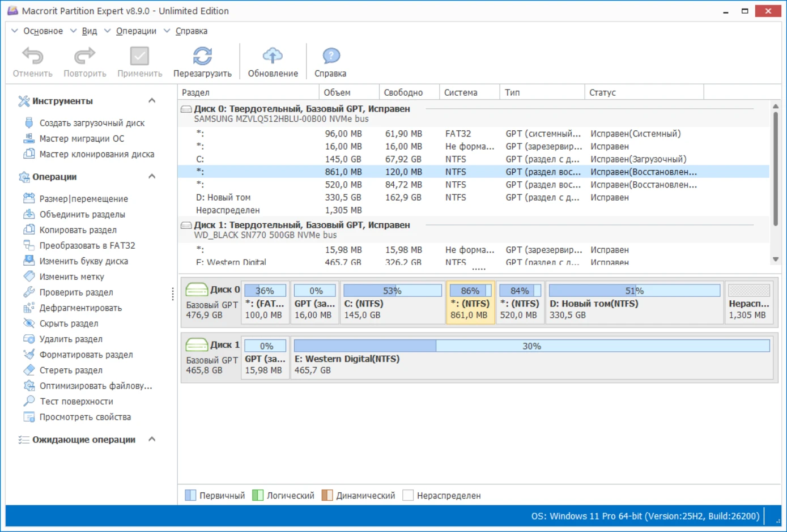This screenshot has height=532, width=787.
Task: Click the Undo (Отменить) toolbar icon
Action: tap(32, 57)
